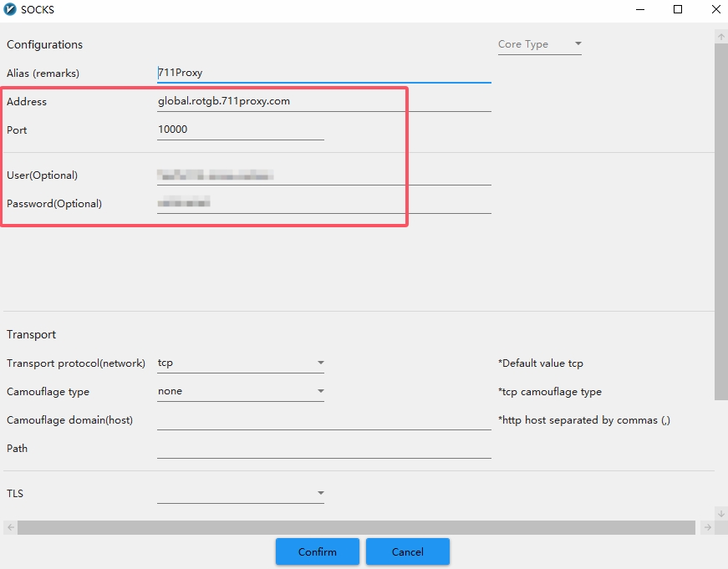Expand the Transport protocol dropdown
The height and width of the screenshot is (569, 728).
240,363
